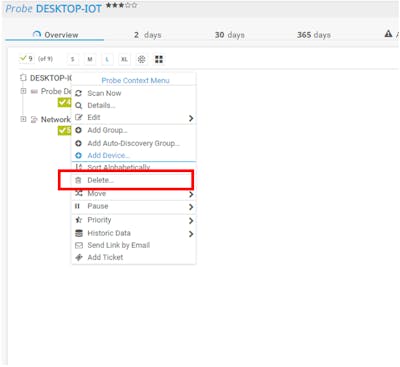400x367 pixels.
Task: Open the Historic Data submenu arrow
Action: [x=191, y=234]
